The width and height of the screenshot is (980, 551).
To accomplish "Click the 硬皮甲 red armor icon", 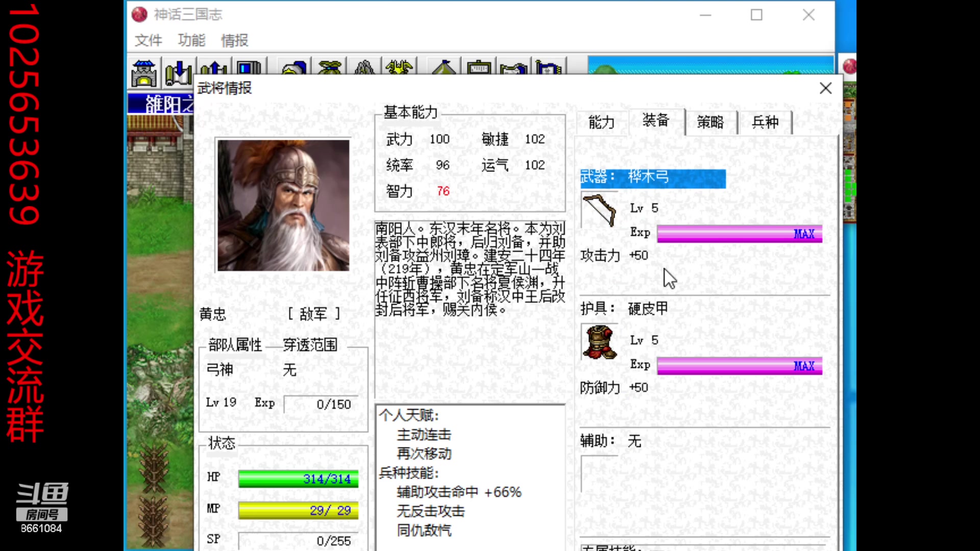I will pos(600,342).
